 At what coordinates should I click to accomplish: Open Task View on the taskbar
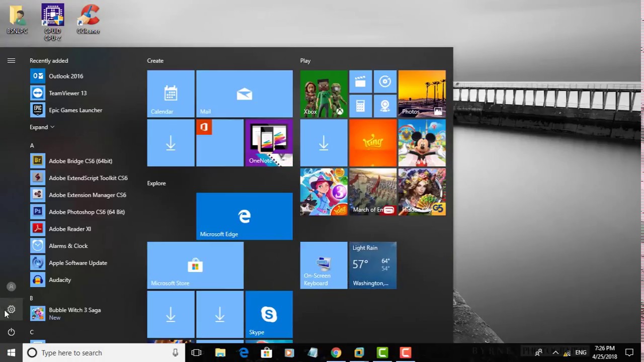point(196,353)
